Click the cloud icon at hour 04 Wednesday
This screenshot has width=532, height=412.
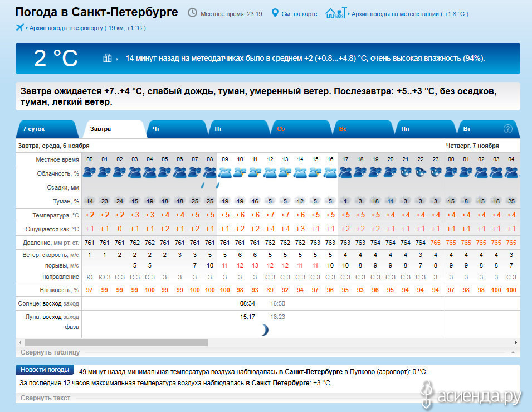tap(150, 172)
